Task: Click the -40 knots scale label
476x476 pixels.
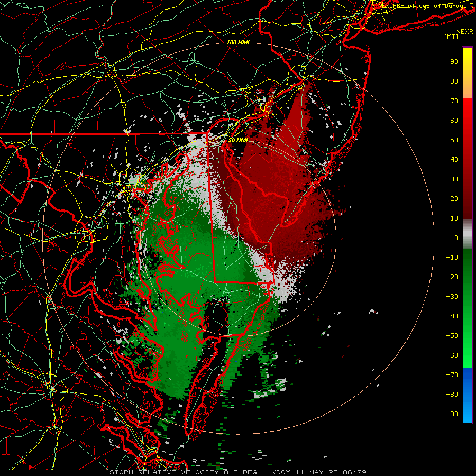Action: [452, 316]
